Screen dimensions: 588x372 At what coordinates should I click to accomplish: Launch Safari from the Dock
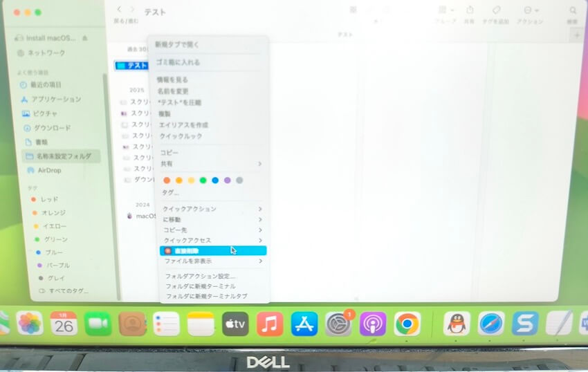point(491,324)
